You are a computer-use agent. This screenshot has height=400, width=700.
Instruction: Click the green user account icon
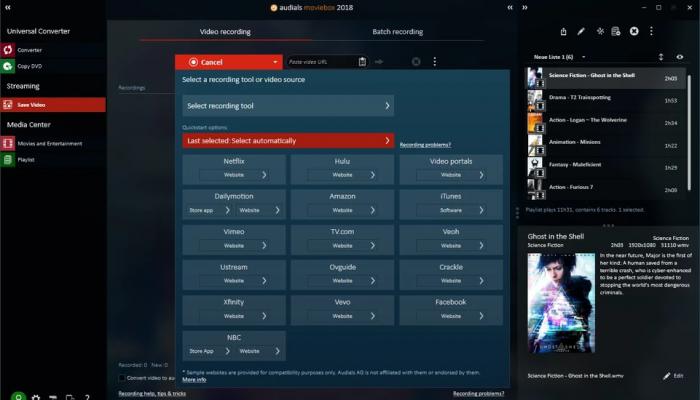(x=18, y=396)
